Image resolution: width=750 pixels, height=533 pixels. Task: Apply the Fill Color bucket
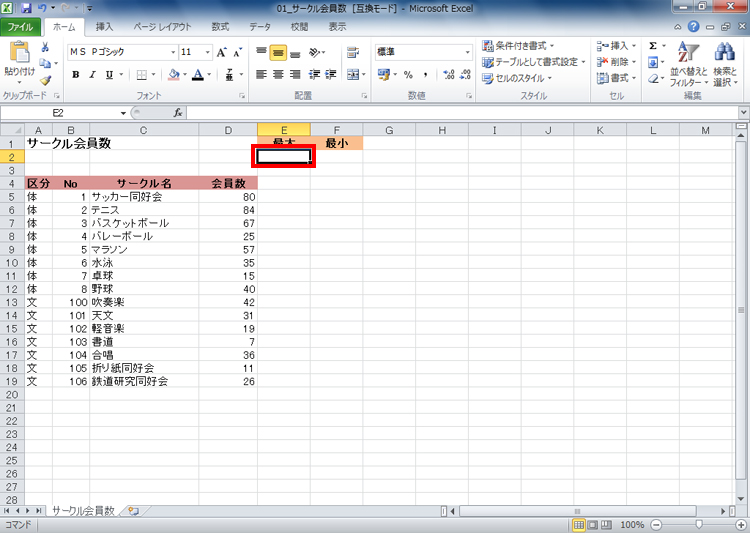(174, 75)
